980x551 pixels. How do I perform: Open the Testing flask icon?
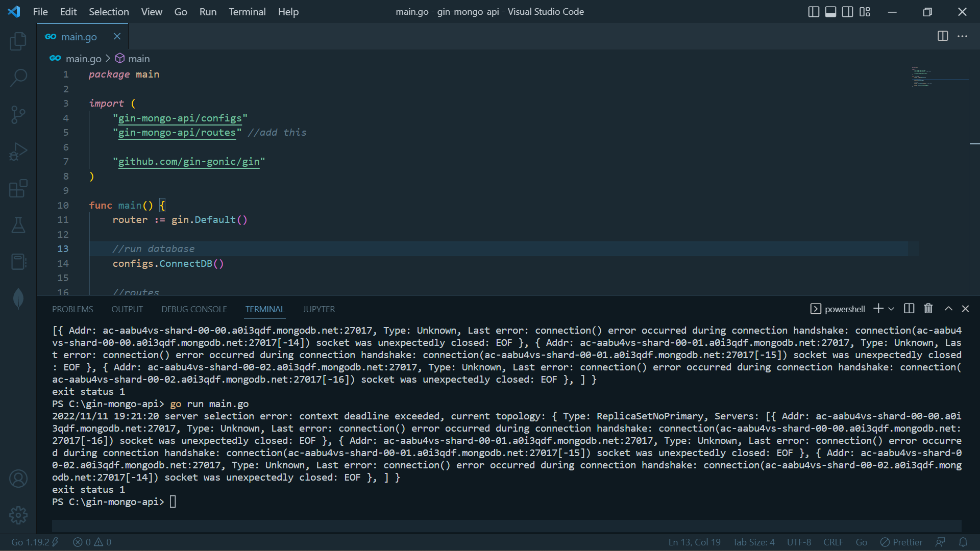coord(18,225)
